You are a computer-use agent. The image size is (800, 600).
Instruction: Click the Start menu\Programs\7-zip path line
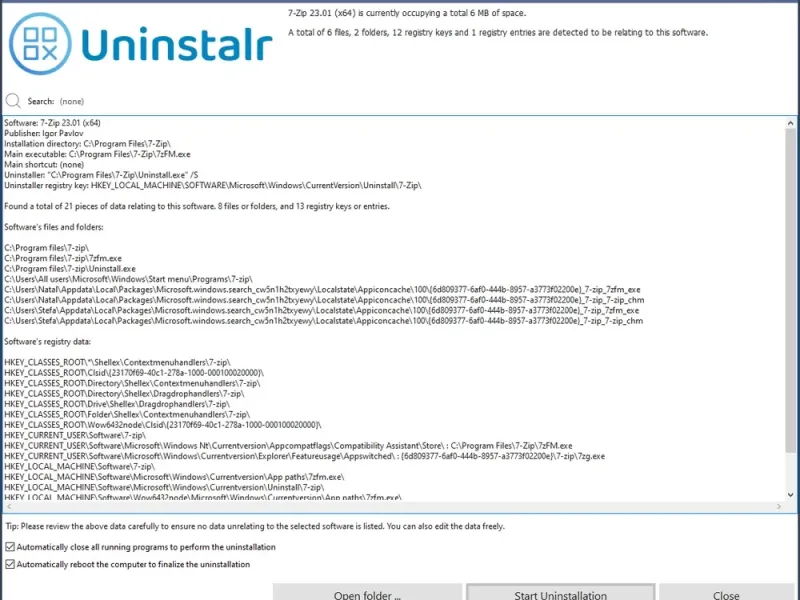coord(129,279)
